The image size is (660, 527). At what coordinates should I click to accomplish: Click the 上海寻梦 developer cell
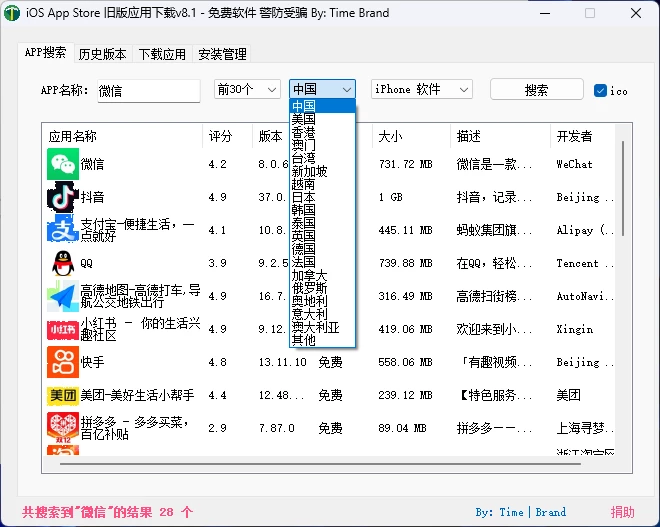[585, 428]
